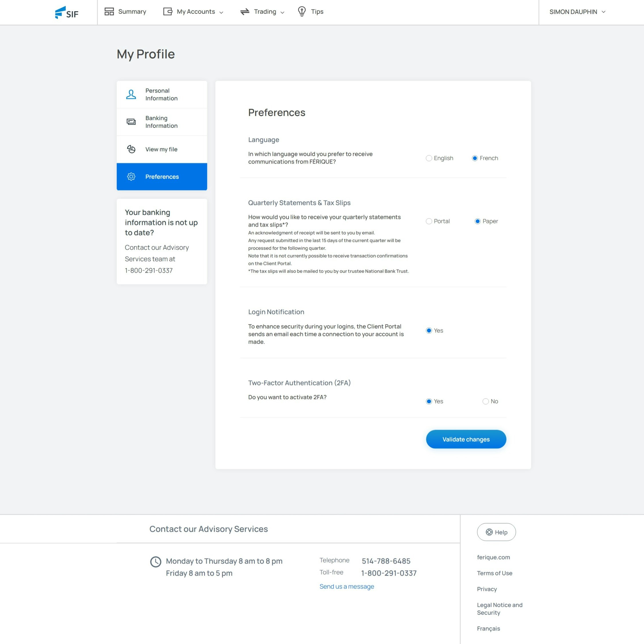644x644 pixels.
Task: Expand the My Accounts chevron
Action: (x=221, y=12)
